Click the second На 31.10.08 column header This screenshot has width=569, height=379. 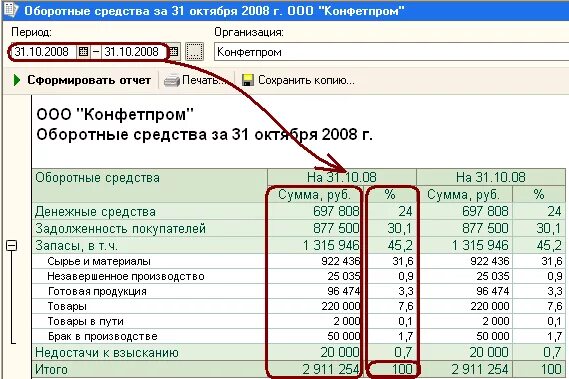coord(491,178)
